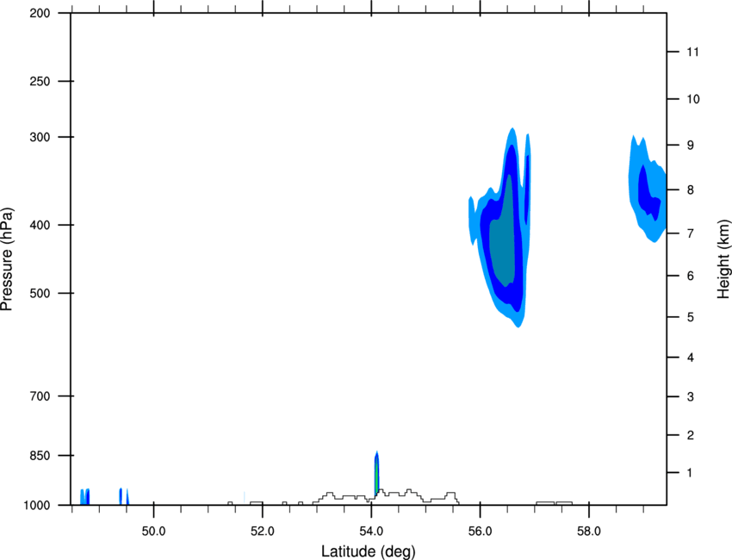Click the 1000 pressure tick label
Viewport: 732px width, 560px height.
(36, 506)
